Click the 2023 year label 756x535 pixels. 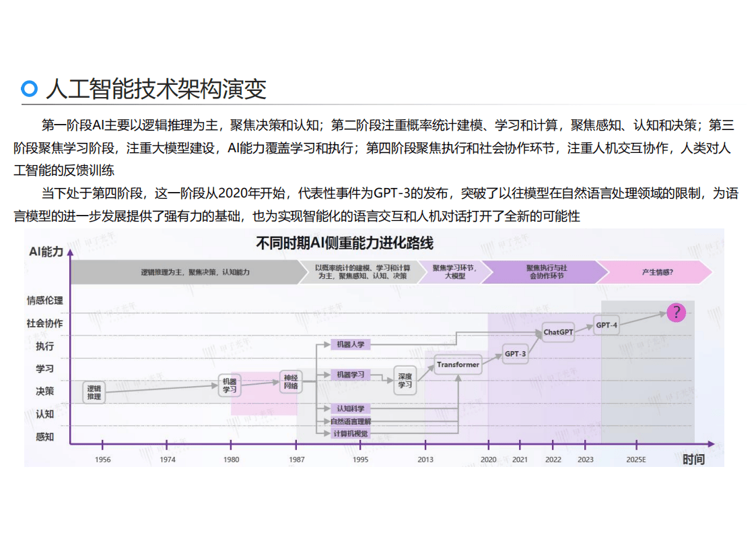[x=585, y=460]
